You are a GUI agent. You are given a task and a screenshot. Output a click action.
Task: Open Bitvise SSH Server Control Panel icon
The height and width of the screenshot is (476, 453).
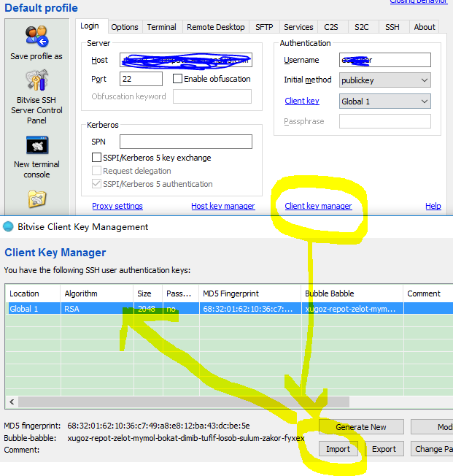click(x=36, y=80)
